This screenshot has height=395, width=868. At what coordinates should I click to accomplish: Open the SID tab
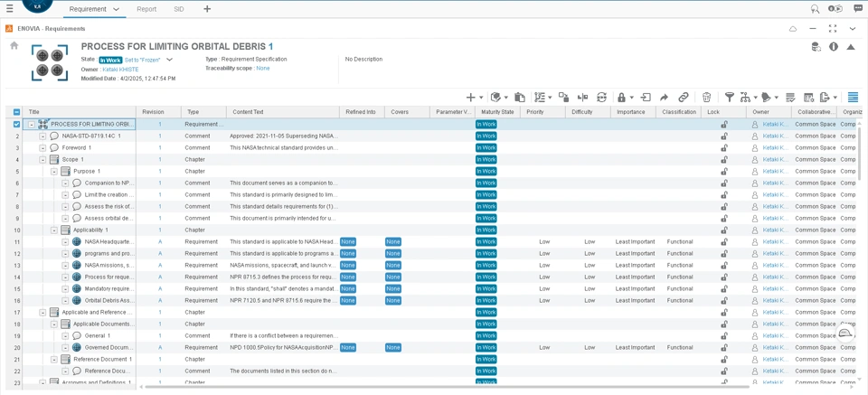179,9
